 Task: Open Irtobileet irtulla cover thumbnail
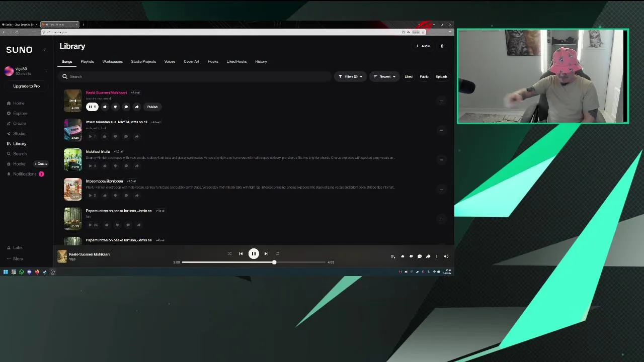72,159
